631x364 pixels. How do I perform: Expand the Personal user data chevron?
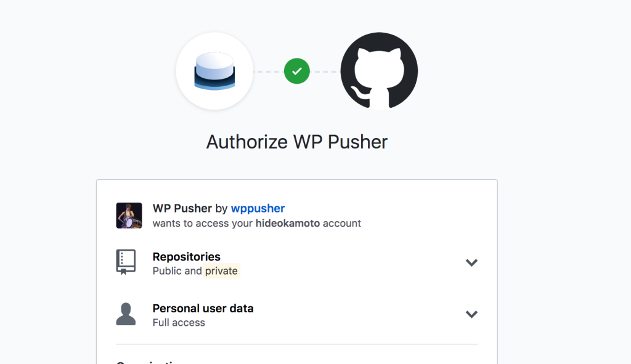point(471,314)
